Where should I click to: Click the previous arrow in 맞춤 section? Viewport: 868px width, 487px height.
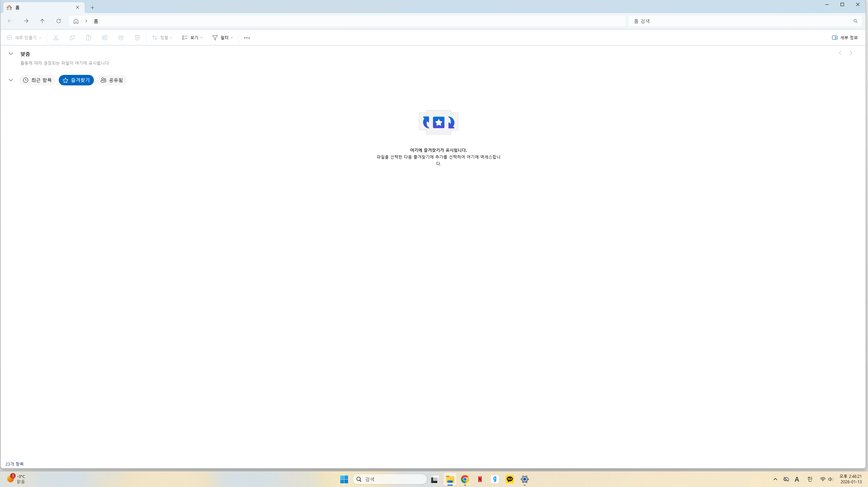tap(840, 53)
